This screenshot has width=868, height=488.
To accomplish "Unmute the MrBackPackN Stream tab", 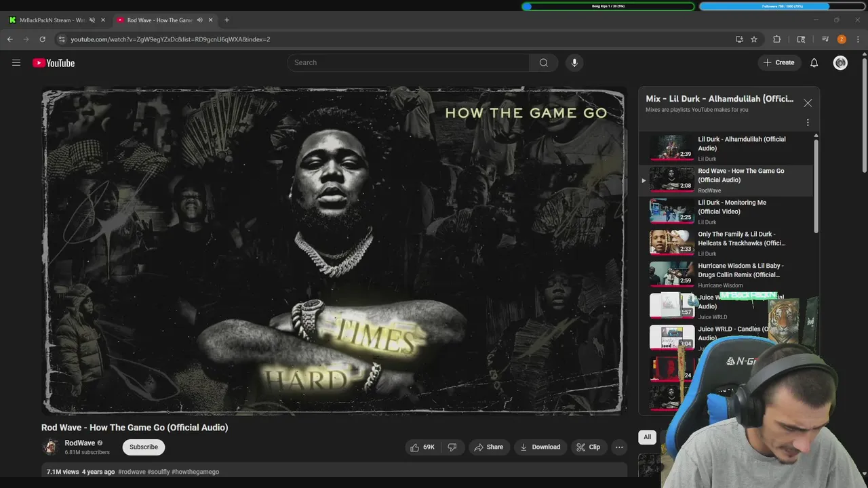I will tap(92, 20).
